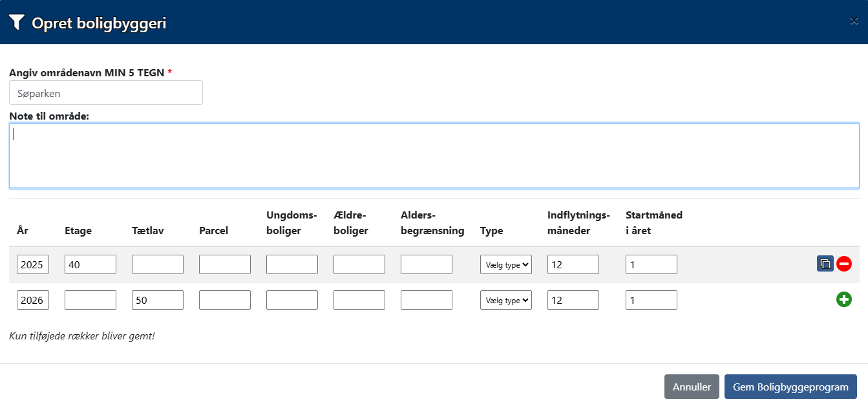The image size is (868, 406).
Task: Click the Indflytningsmåneder column header
Action: click(578, 222)
